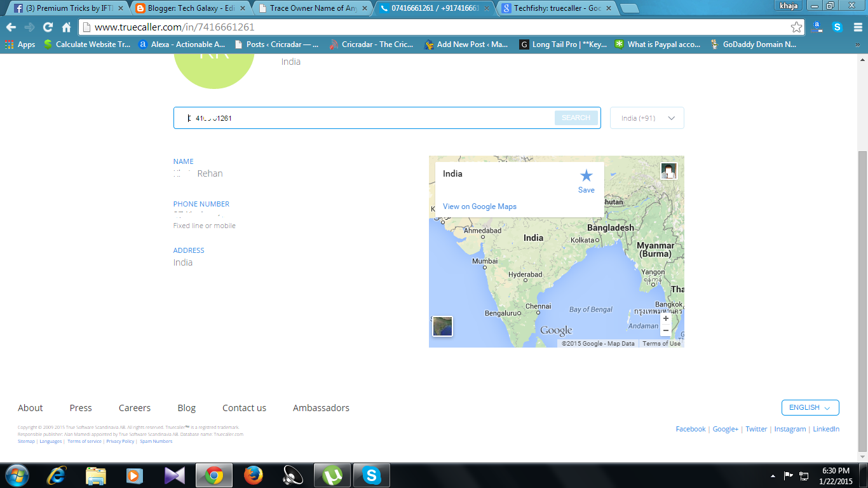Screen dimensions: 868x488
Task: Open the ENGLISH language selector
Action: click(x=810, y=407)
